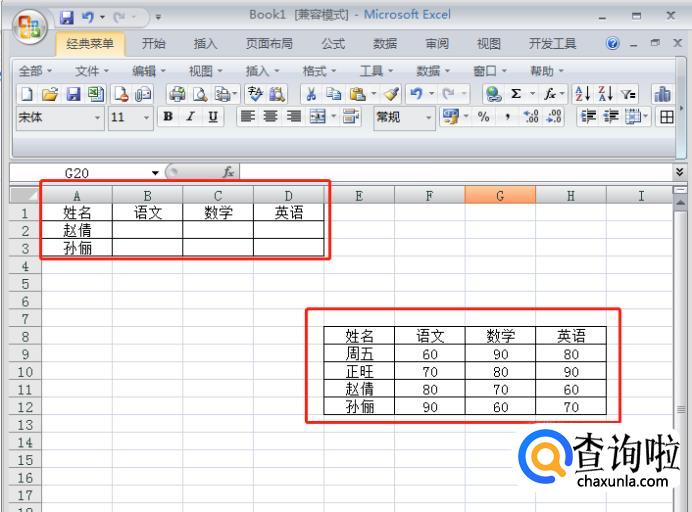Image resolution: width=692 pixels, height=512 pixels.
Task: Click Decrease Indent icon
Action: tap(588, 117)
